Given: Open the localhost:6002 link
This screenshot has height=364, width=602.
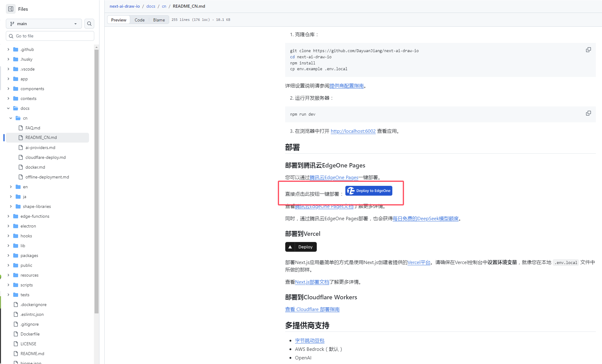Looking at the screenshot, I should (x=353, y=131).
